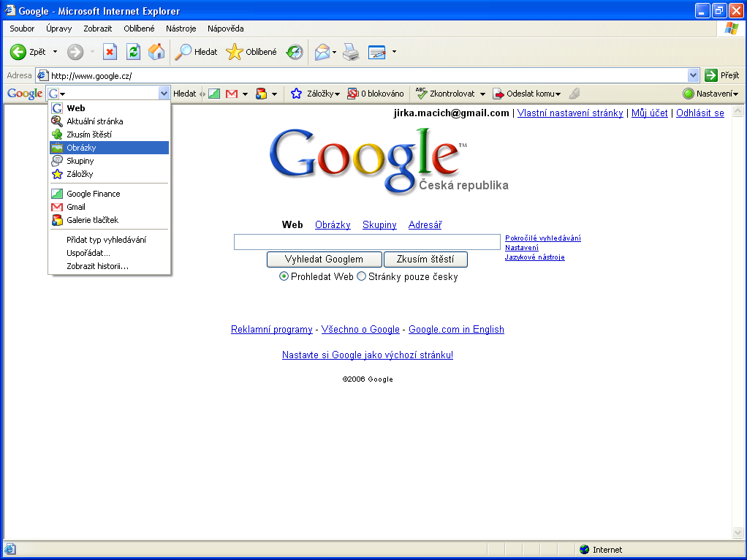
Task: Expand the address bar dropdown
Action: [693, 75]
